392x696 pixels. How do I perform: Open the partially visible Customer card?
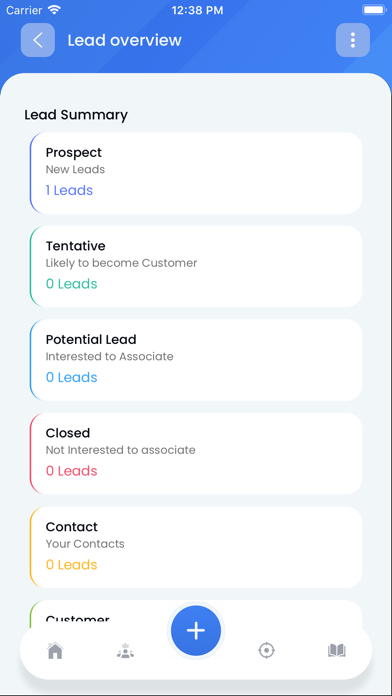[196, 613]
